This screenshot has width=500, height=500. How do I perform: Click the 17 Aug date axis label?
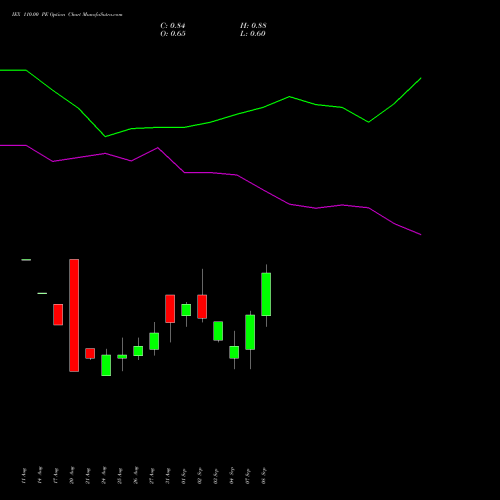(x=56, y=476)
